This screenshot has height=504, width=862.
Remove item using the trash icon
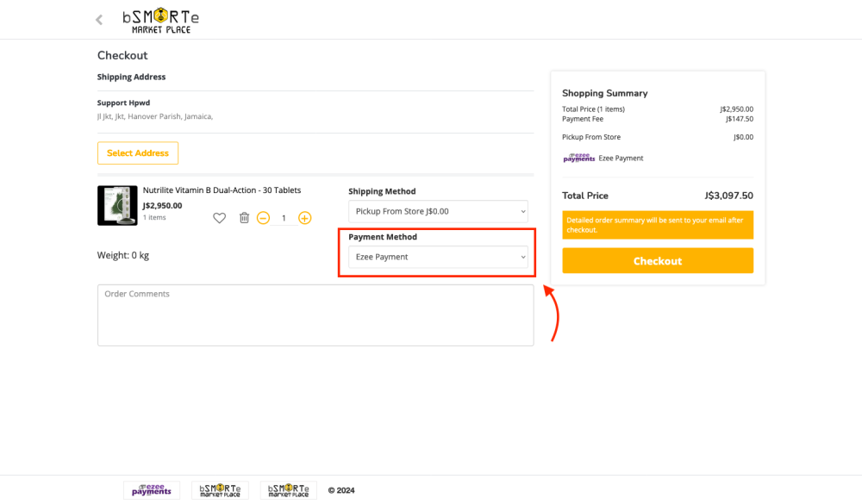(x=244, y=218)
